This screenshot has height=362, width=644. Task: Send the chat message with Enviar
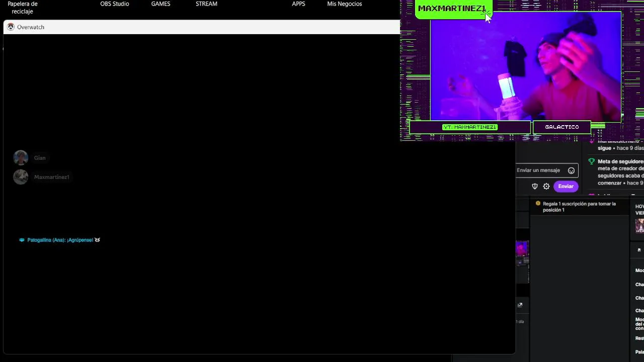566,187
